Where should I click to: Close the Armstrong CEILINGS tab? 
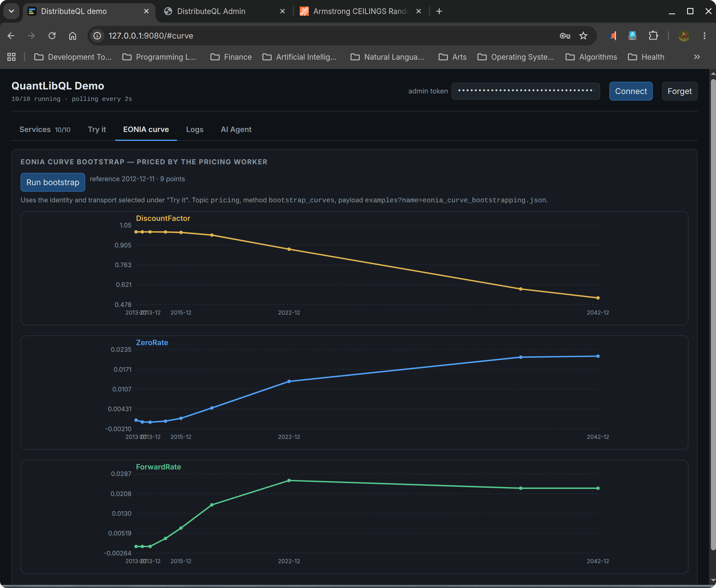419,11
